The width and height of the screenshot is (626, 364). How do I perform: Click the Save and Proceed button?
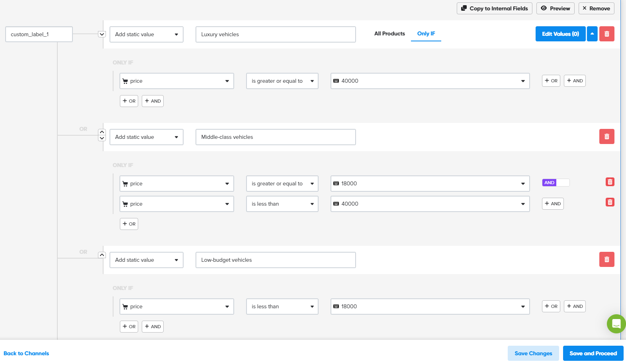point(593,353)
